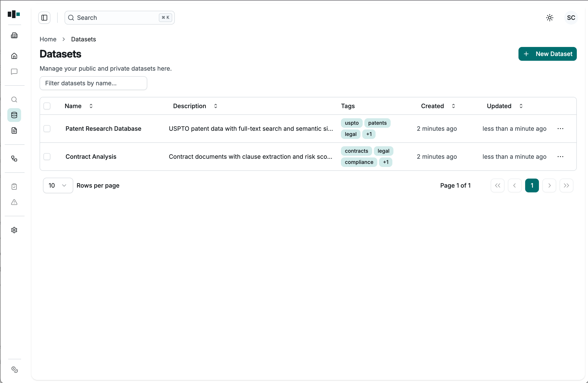Screen dimensions: 588x383
Task: Select the home icon in sidebar
Action: [x=14, y=56]
